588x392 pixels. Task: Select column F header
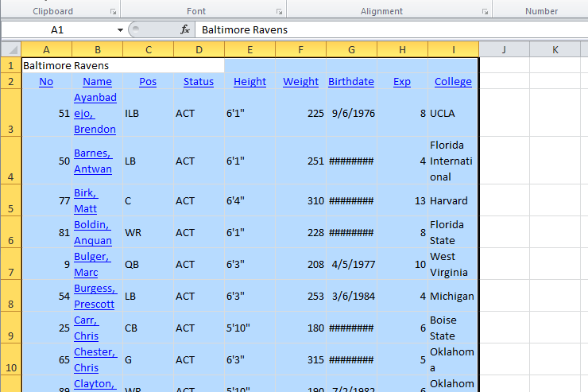(300, 49)
